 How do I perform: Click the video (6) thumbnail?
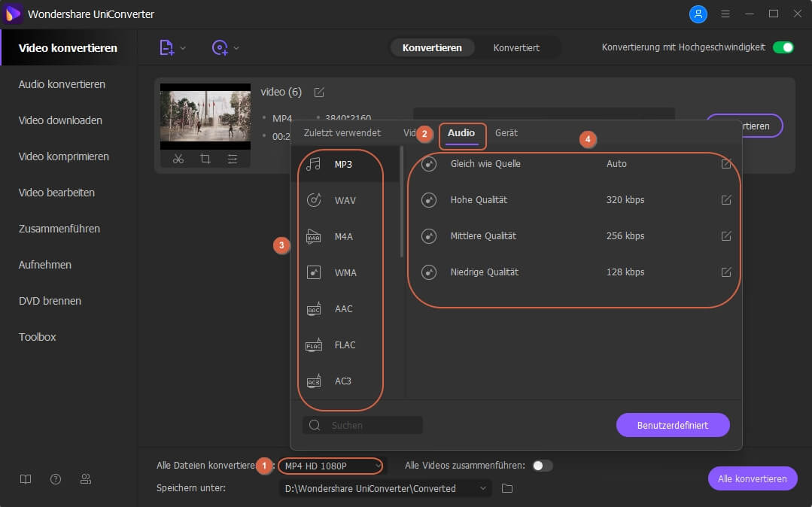(x=205, y=117)
